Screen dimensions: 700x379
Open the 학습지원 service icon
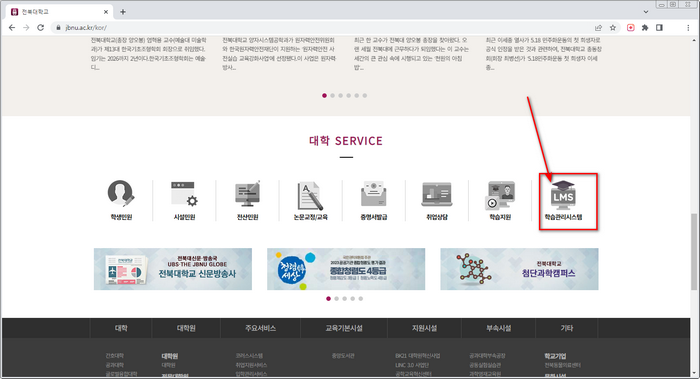point(500,200)
